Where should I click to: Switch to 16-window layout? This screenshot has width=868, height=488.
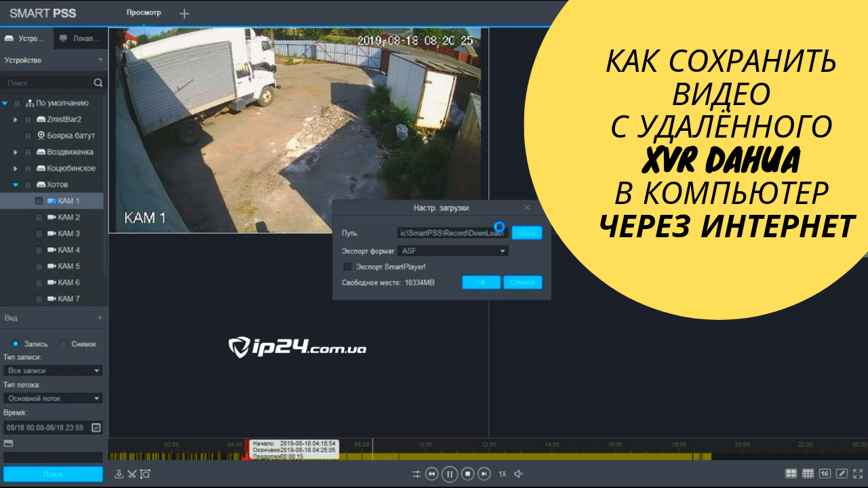[x=825, y=474]
